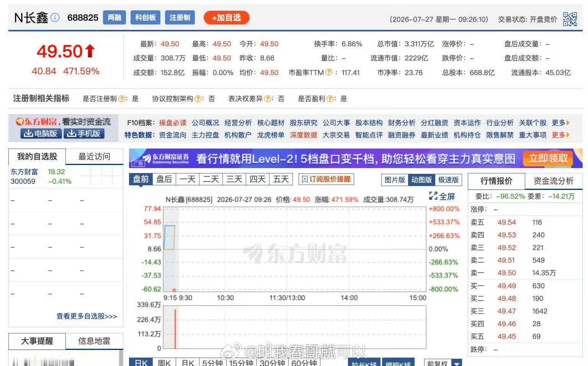Switch to 极速版 view
The width and height of the screenshot is (588, 366).
tap(448, 180)
